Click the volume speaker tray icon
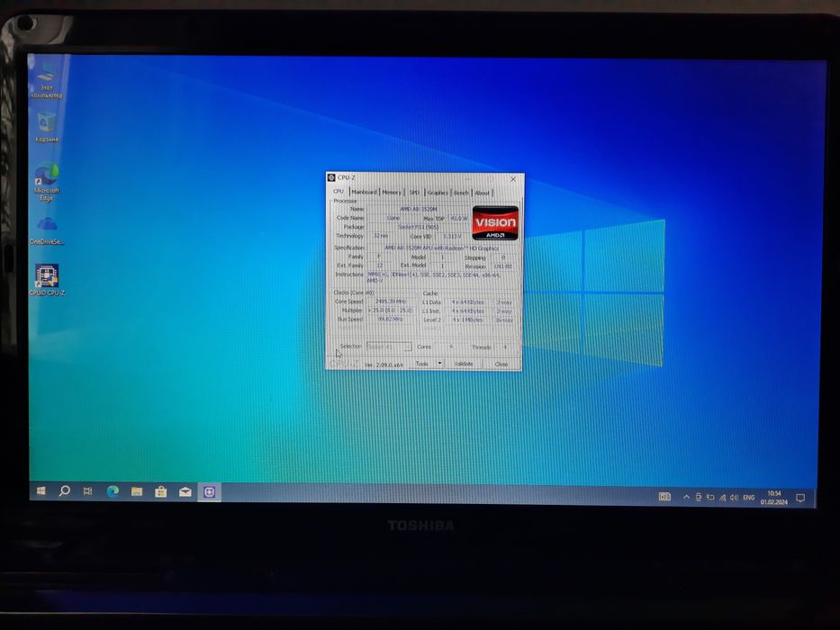This screenshot has height=630, width=840. click(735, 497)
